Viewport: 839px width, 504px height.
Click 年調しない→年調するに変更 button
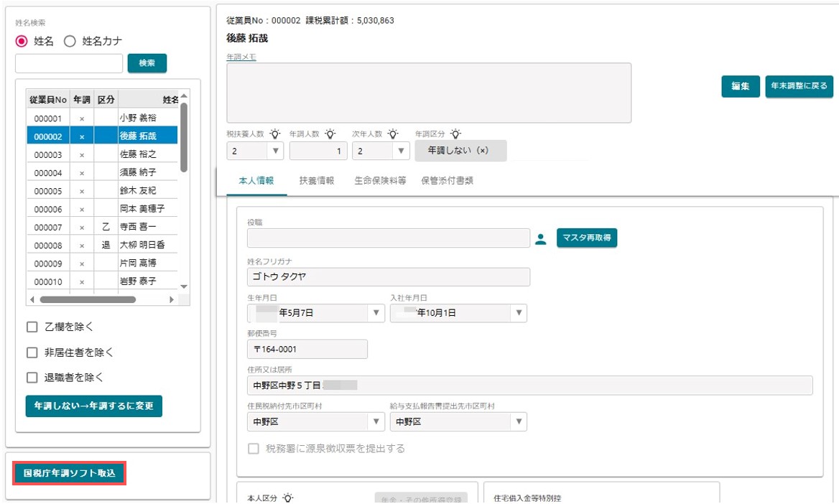(93, 406)
